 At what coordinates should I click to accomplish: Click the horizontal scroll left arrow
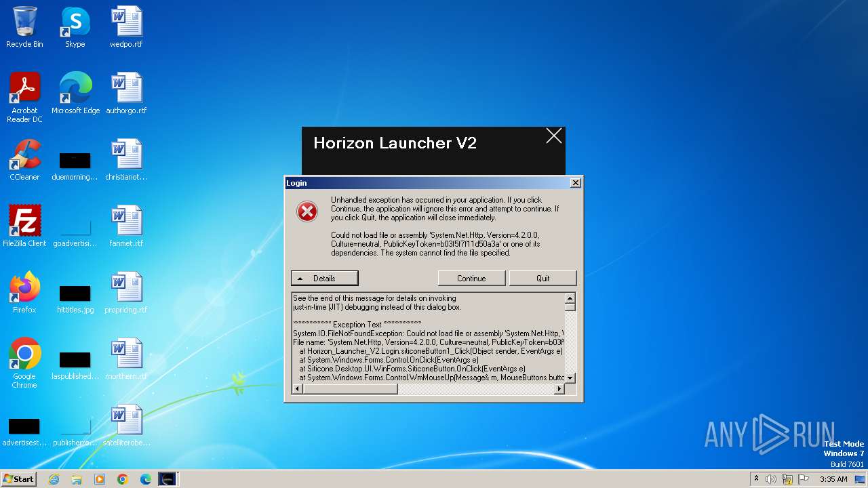(298, 388)
